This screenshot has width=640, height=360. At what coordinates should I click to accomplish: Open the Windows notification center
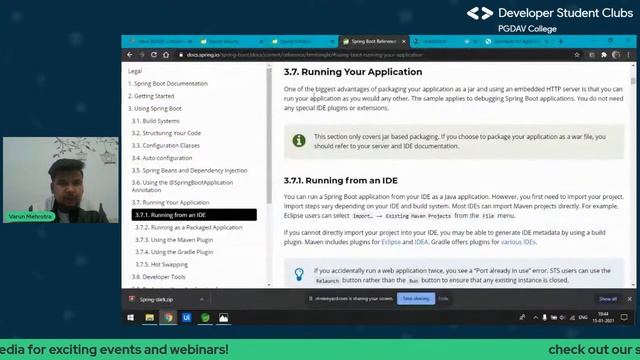point(624,318)
